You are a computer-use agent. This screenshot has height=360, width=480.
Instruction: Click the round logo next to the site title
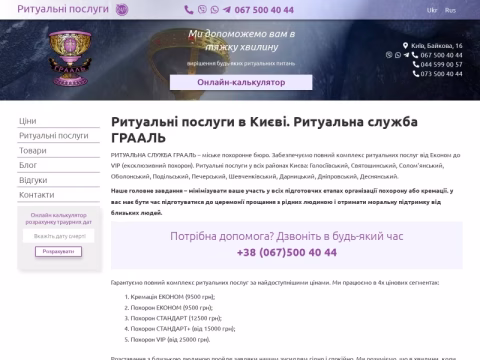[x=122, y=9]
